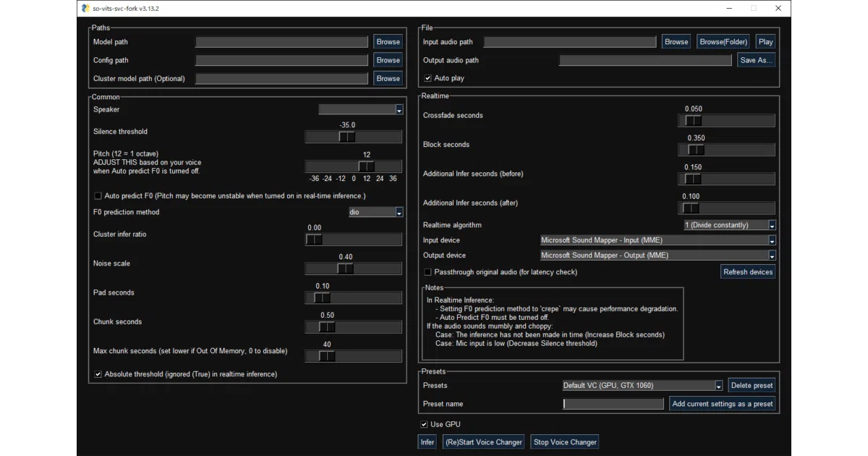Browse for the Config path

(x=388, y=60)
